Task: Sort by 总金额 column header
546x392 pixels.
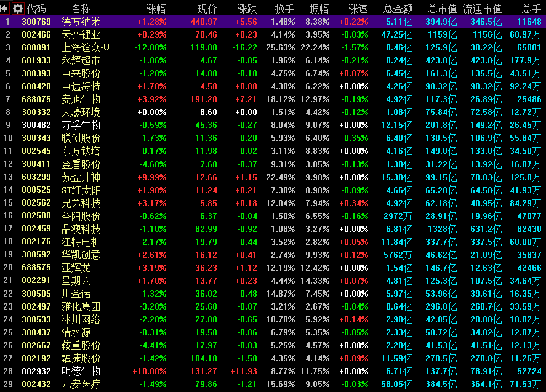Action: pyautogui.click(x=398, y=9)
